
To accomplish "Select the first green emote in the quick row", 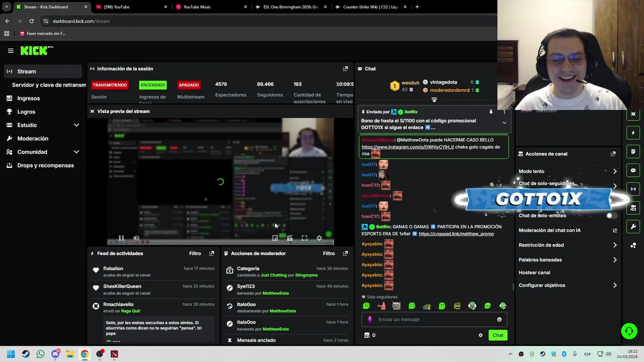I will tap(366, 306).
